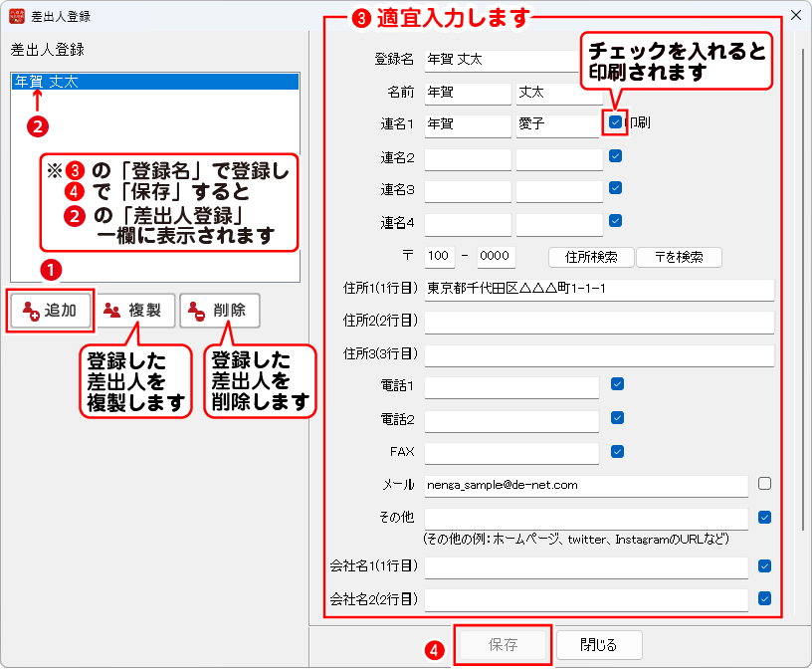Screen dimensions: 812x669
Task: Click the 追加 (add sender) button
Action: pos(51,311)
